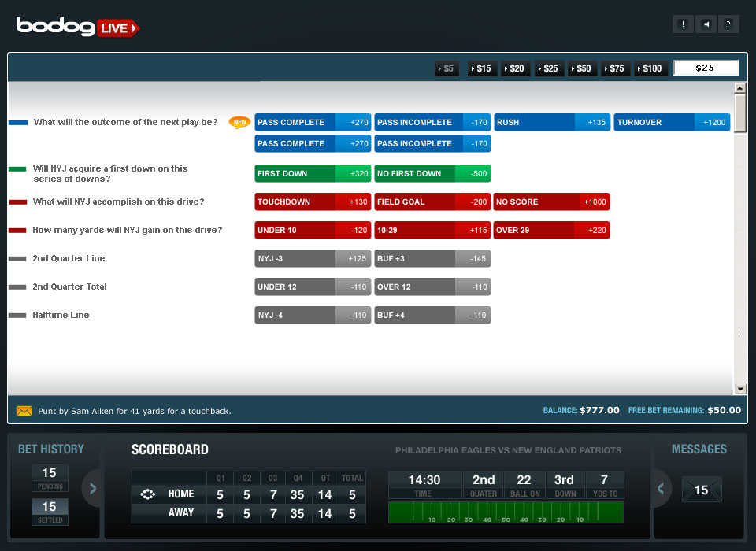Bet BUF +3 on 2nd quarter line
The height and width of the screenshot is (551, 756).
[432, 258]
